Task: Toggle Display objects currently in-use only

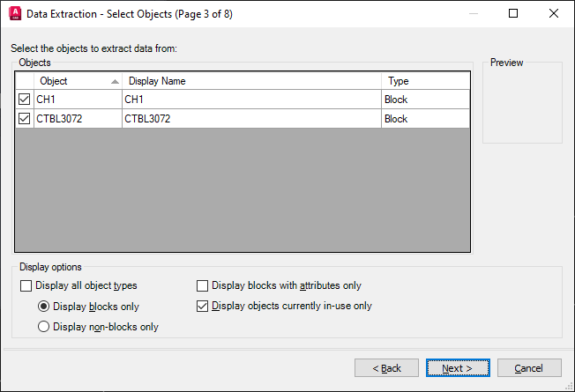Action: 203,306
